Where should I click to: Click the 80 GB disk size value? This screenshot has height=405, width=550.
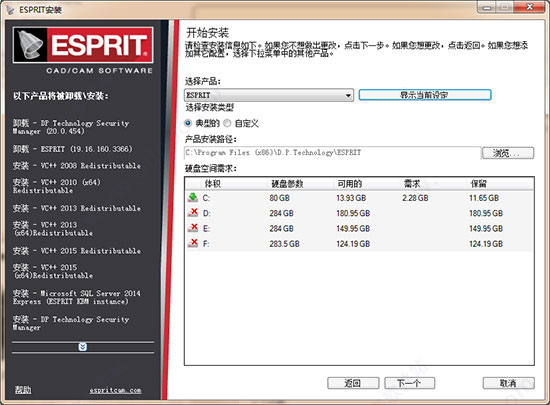point(280,198)
